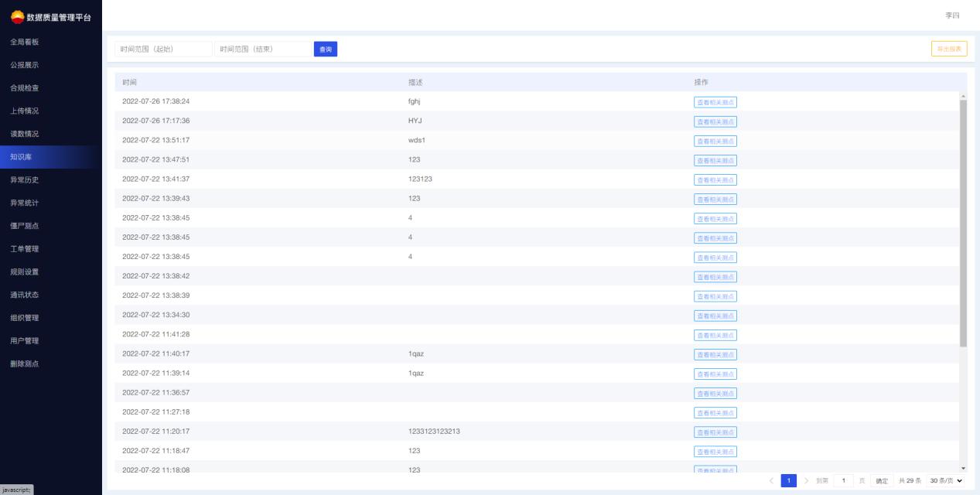Go to next page using right arrow
Viewport: 980px width, 495px height.
pos(805,481)
